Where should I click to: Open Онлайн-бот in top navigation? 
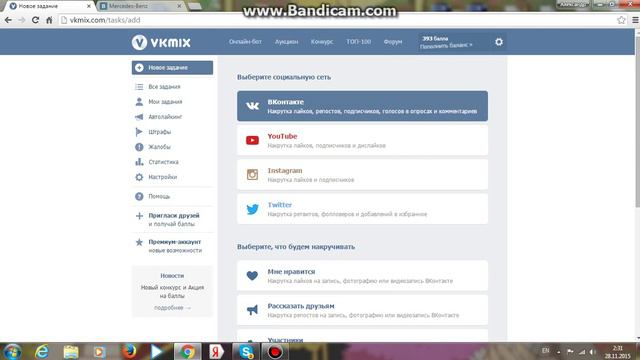(245, 42)
